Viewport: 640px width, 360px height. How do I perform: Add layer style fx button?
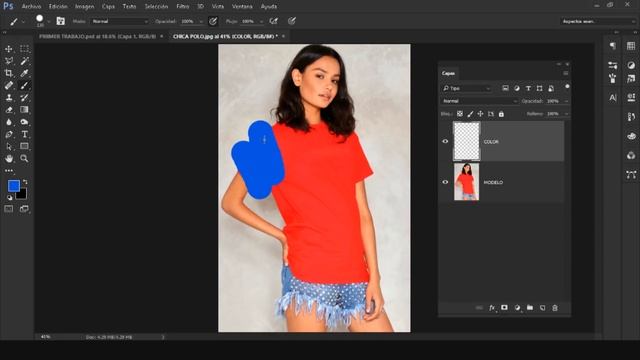click(x=492, y=308)
